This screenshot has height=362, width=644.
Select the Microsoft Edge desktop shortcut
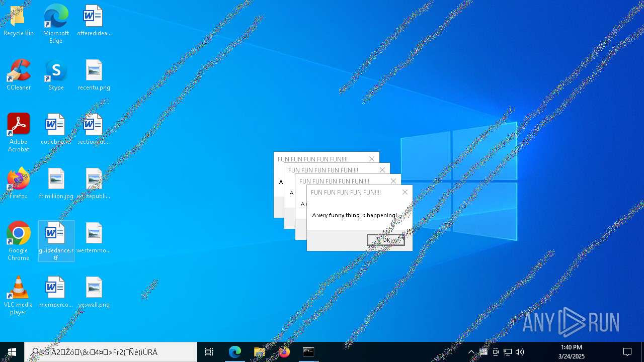[56, 24]
